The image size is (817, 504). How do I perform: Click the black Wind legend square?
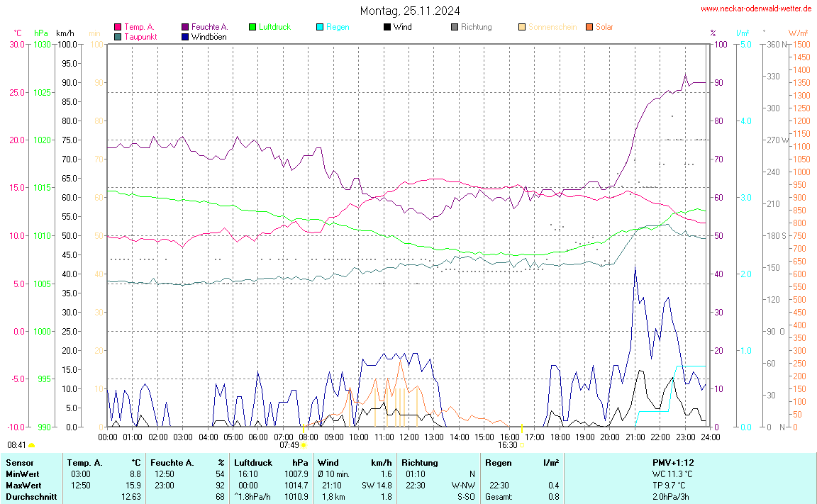(x=387, y=27)
